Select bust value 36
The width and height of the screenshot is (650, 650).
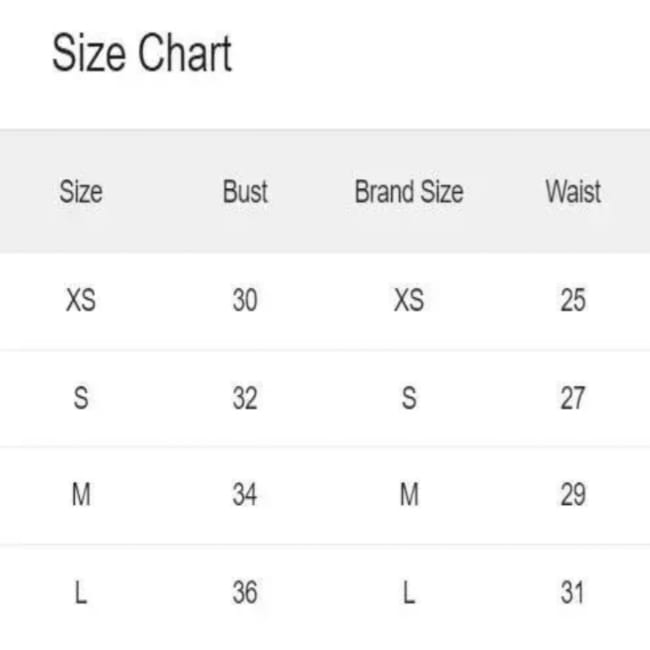245,593
